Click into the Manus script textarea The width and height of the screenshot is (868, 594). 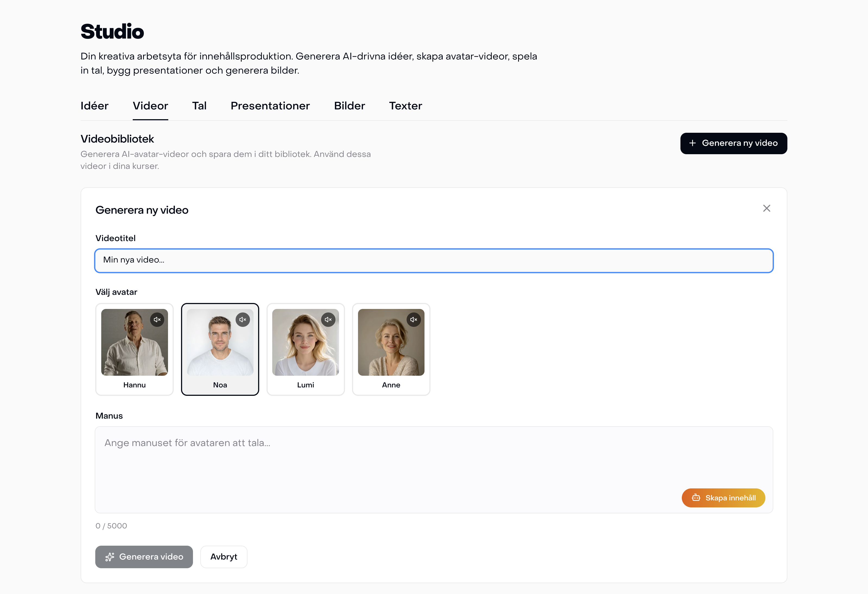(434, 470)
